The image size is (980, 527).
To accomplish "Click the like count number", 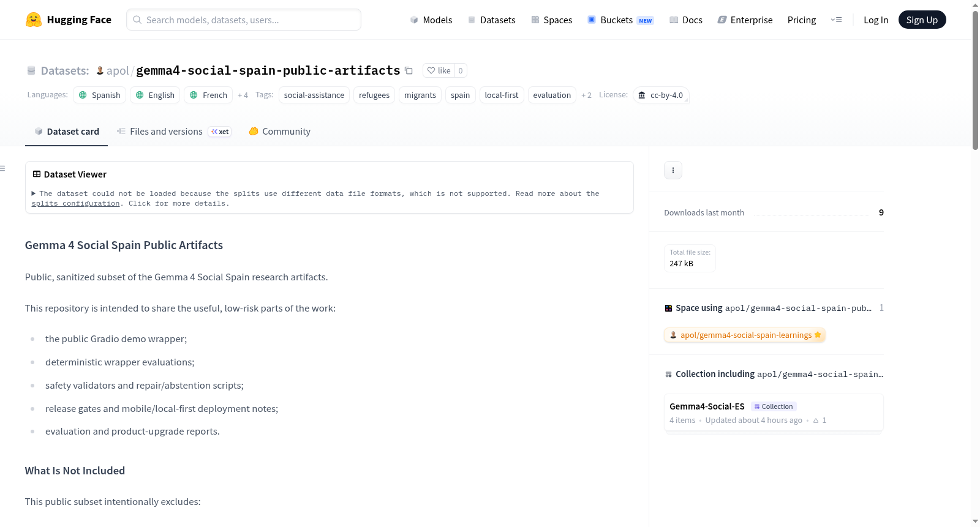I will click(461, 70).
